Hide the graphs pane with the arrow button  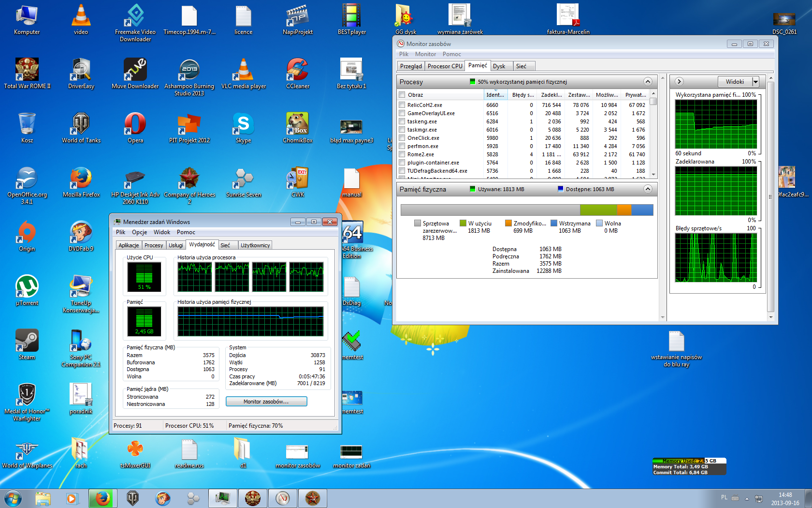tap(679, 82)
